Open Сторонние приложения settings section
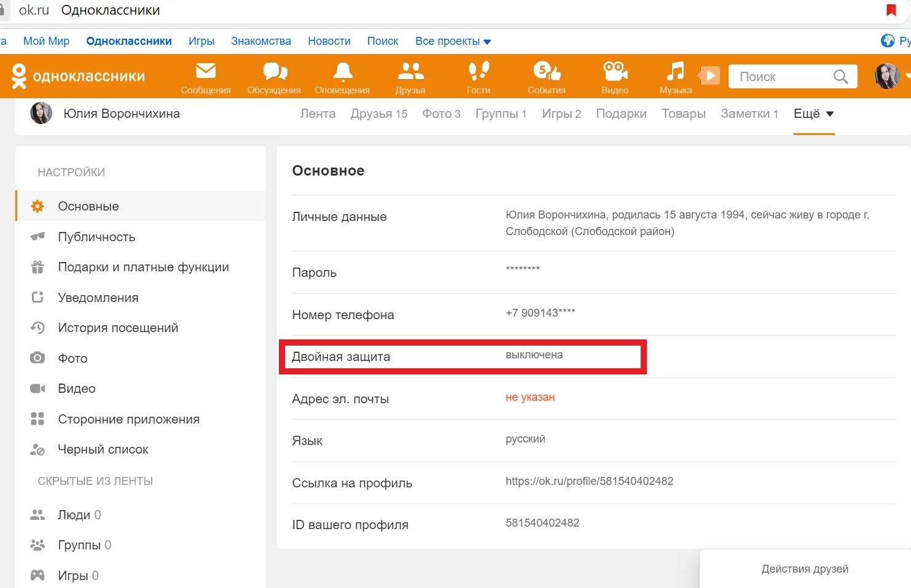 coord(128,419)
